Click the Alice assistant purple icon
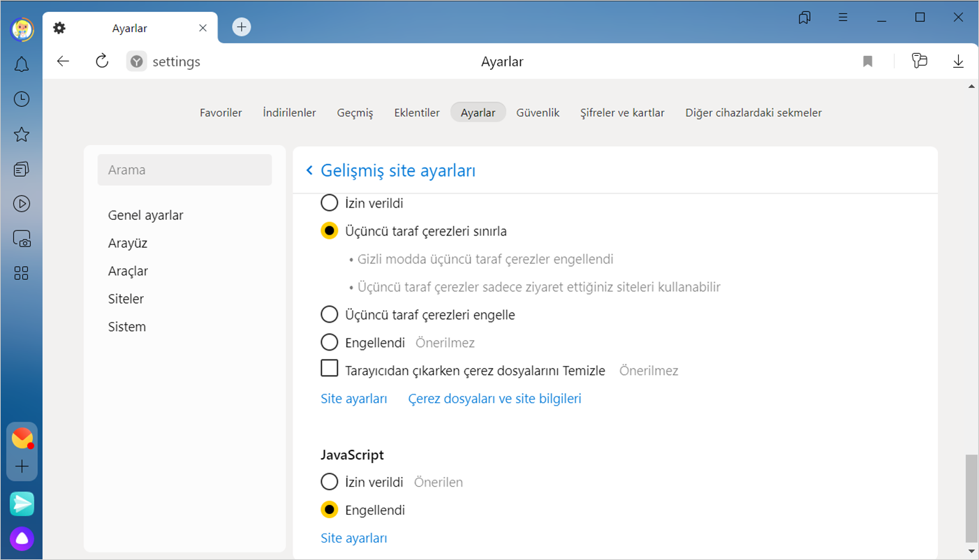Viewport: 979px width, 560px height. [22, 538]
